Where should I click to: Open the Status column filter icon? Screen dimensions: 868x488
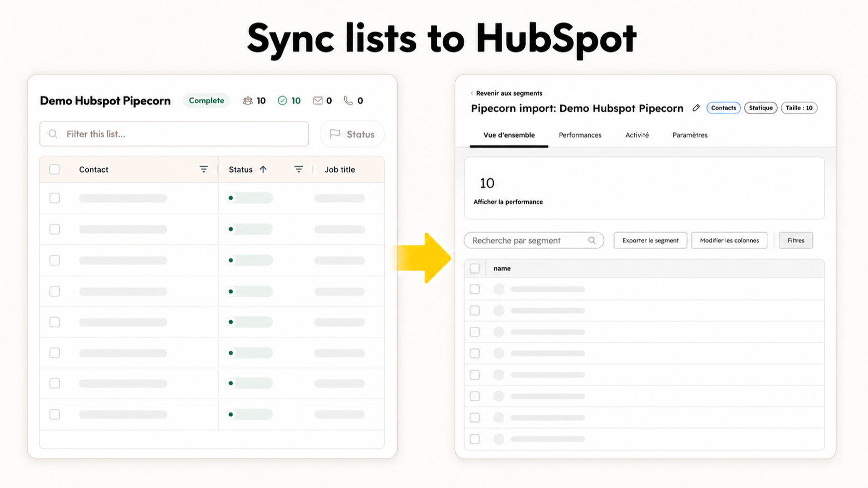299,169
